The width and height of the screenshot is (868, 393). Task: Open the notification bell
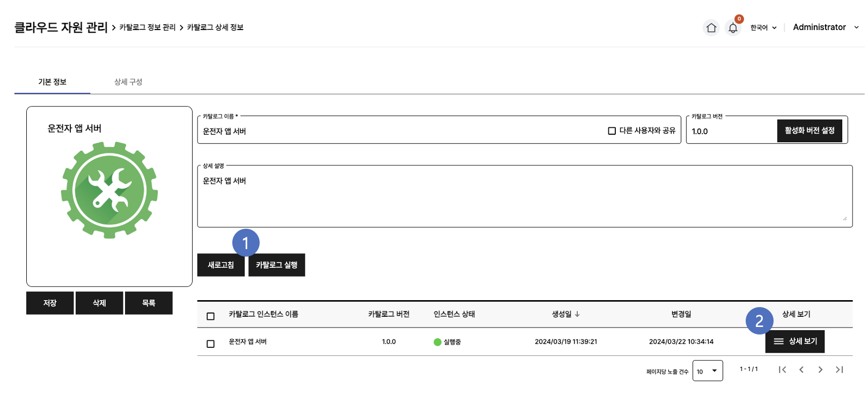pyautogui.click(x=733, y=28)
